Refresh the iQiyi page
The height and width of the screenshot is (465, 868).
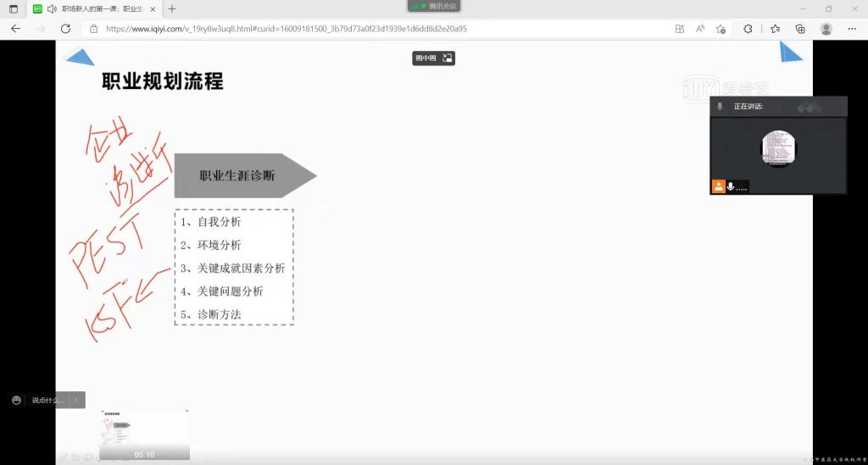[x=65, y=28]
